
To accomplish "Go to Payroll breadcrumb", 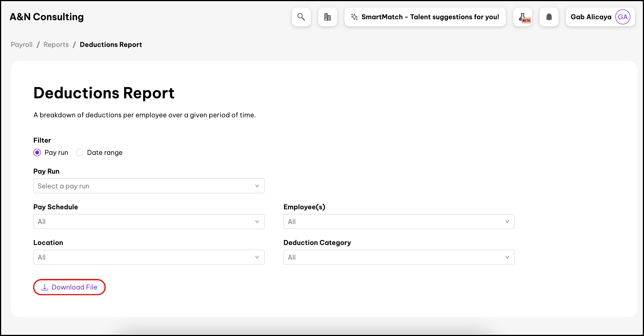I will point(21,44).
